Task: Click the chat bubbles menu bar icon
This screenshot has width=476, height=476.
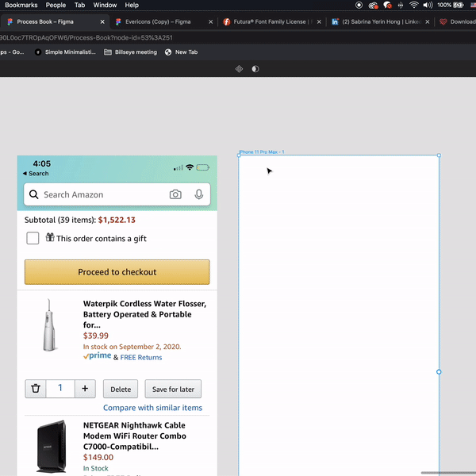Action: 387,5
